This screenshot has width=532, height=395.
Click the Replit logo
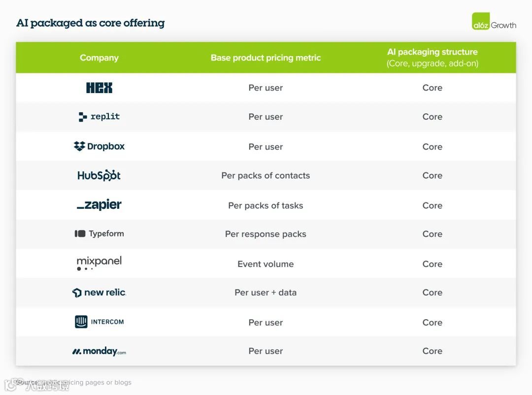(99, 117)
